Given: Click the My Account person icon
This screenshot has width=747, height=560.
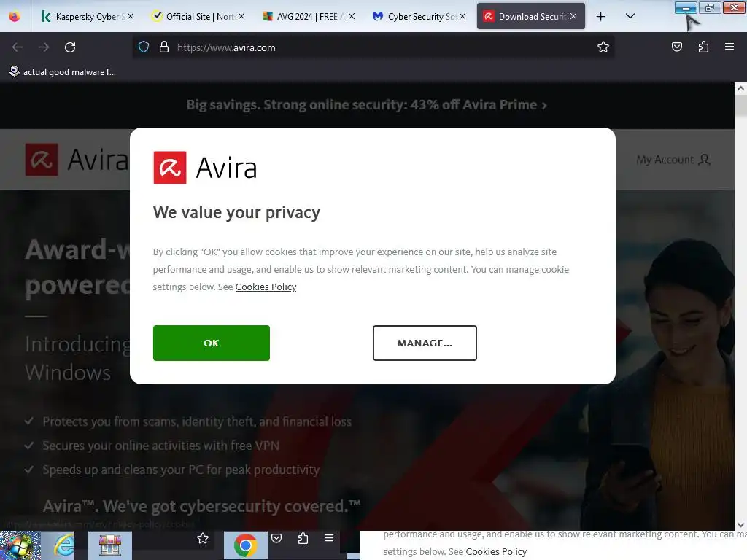Looking at the screenshot, I should (704, 160).
